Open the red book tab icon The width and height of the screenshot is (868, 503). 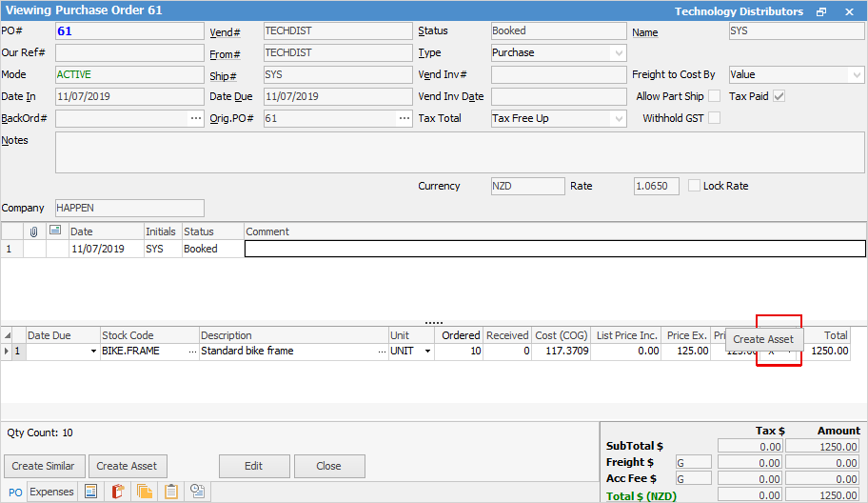tap(118, 492)
